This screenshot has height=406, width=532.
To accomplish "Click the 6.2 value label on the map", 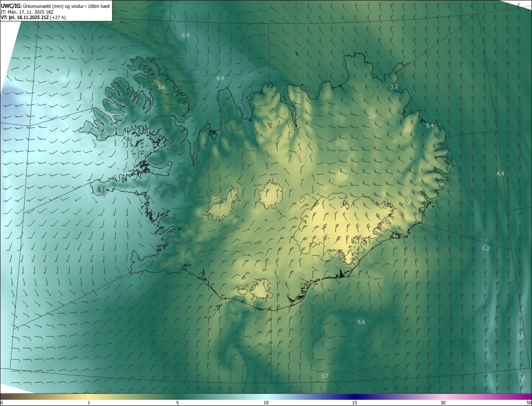I will 486,248.
